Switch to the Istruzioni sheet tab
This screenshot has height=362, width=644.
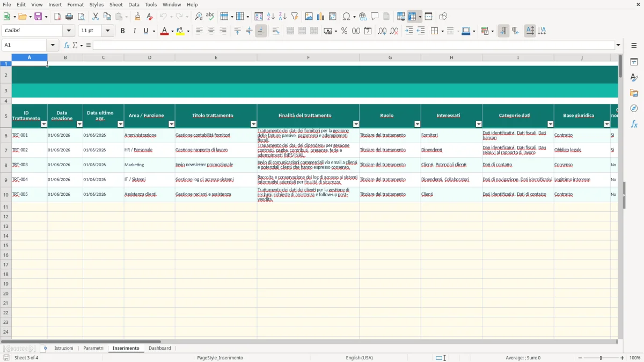64,349
